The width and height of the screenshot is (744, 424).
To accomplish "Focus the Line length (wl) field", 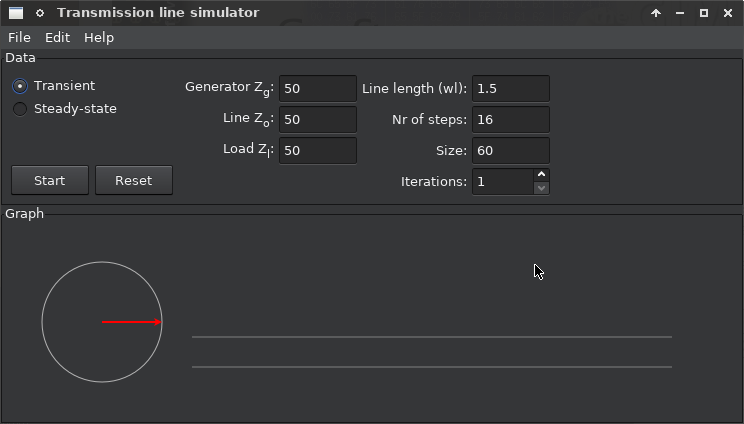I will 511,89.
